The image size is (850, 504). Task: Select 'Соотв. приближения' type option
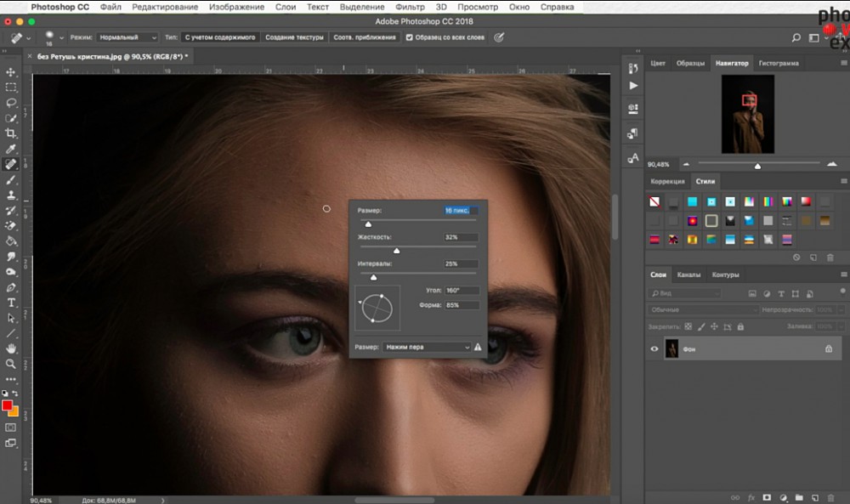(365, 37)
